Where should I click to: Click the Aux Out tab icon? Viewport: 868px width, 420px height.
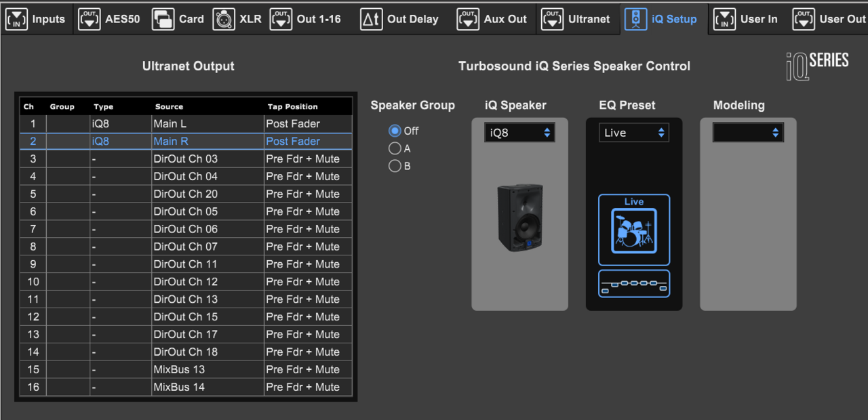[x=468, y=19]
